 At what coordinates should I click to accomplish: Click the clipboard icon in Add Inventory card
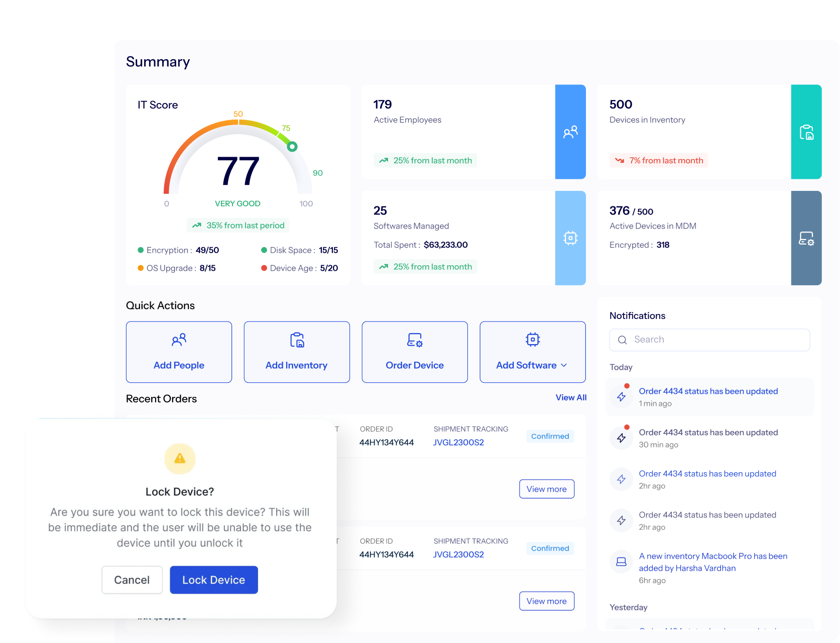tap(297, 340)
